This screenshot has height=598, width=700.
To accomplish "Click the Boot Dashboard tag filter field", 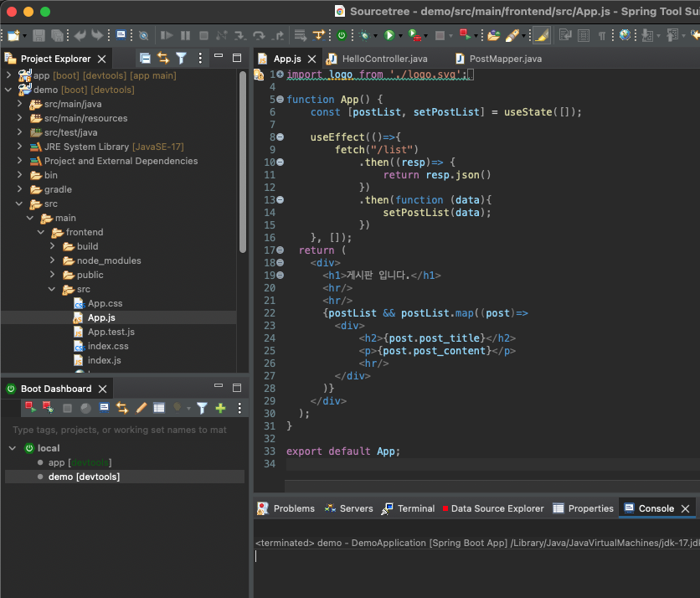I will point(121,430).
